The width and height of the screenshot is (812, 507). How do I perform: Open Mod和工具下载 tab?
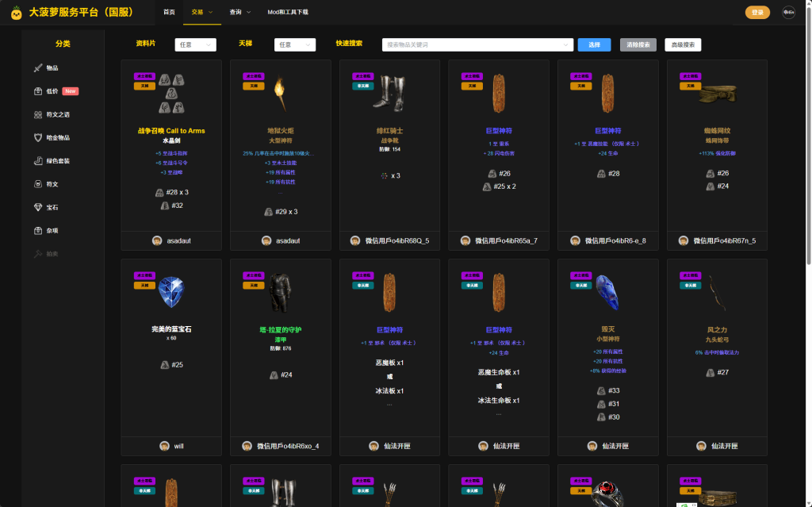[288, 12]
